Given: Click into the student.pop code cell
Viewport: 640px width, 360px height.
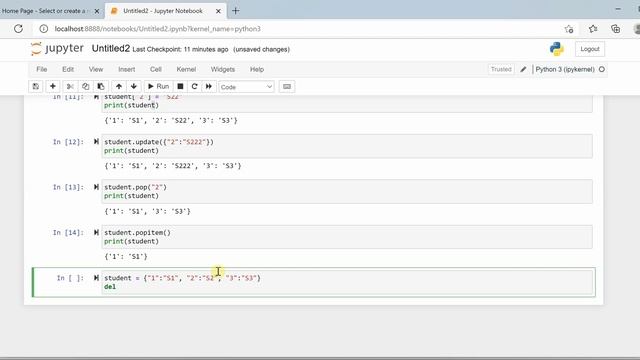Looking at the screenshot, I should point(347,191).
